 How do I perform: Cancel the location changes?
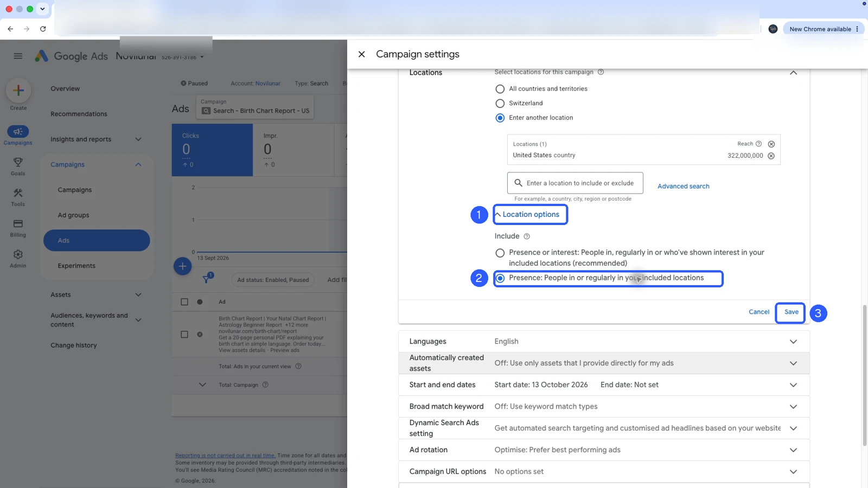(759, 312)
